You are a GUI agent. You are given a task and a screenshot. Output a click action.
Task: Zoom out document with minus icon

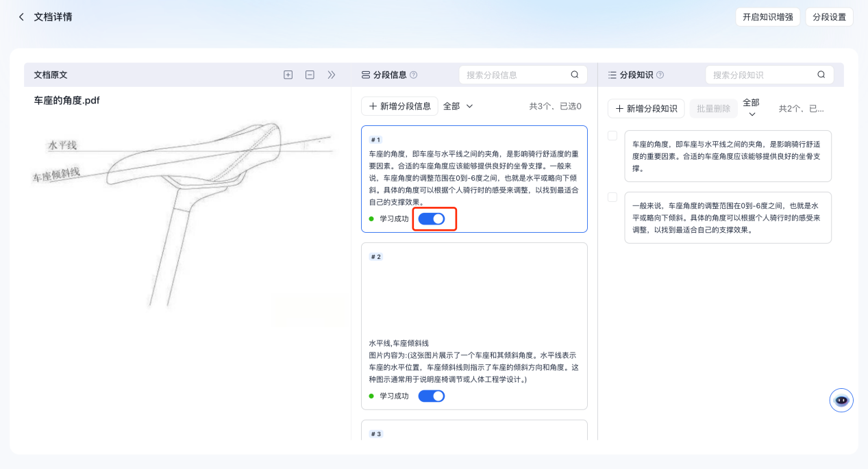click(x=310, y=75)
